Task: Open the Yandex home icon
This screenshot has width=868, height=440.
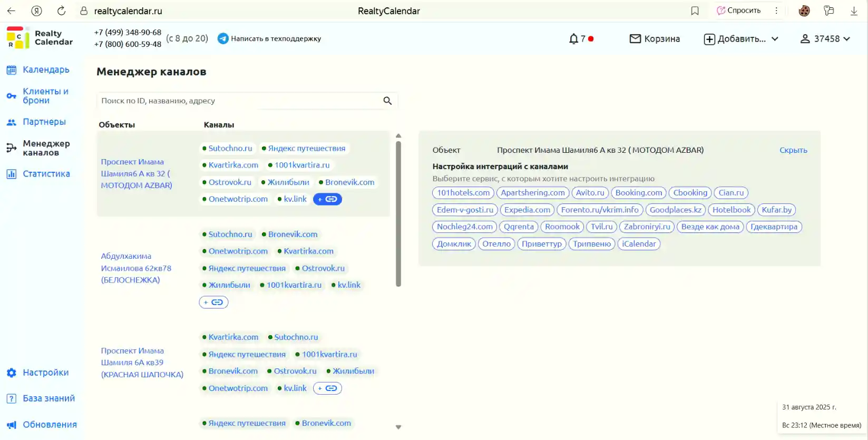Action: point(36,11)
